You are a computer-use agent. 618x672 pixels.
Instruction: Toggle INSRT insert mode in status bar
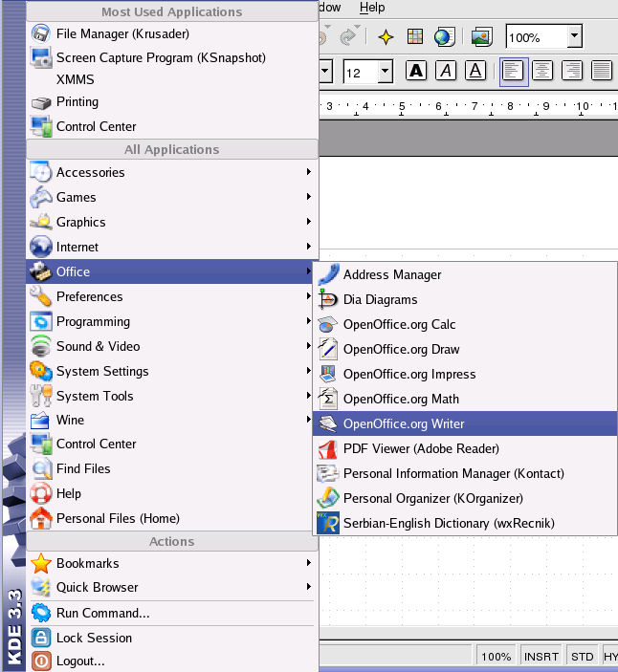[541, 657]
